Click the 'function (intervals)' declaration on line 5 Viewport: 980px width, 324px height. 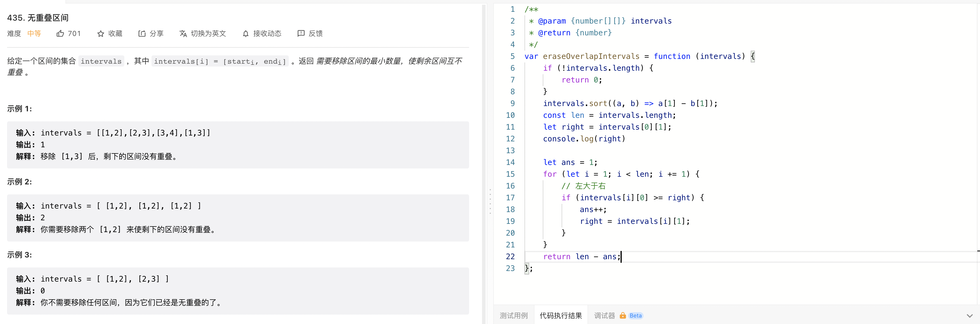click(x=699, y=56)
